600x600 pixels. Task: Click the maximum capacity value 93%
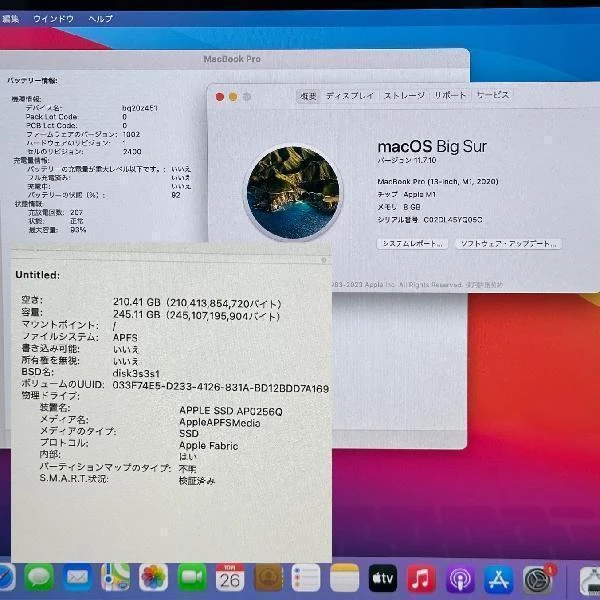click(78, 230)
